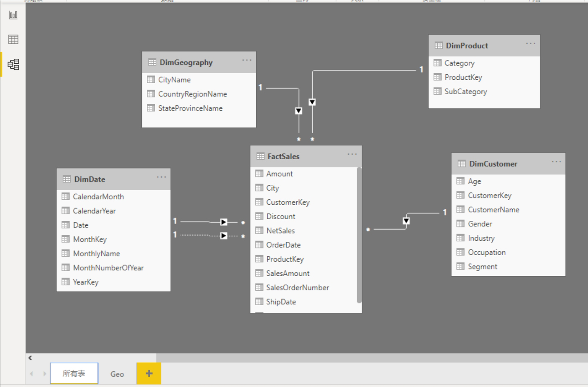Click the DimGeography table header icon
The width and height of the screenshot is (588, 387).
pos(152,62)
